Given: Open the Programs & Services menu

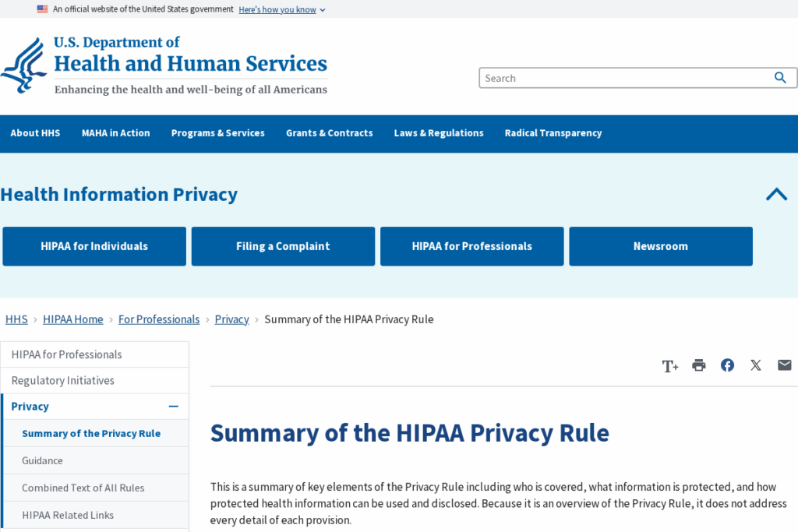Looking at the screenshot, I should click(218, 133).
